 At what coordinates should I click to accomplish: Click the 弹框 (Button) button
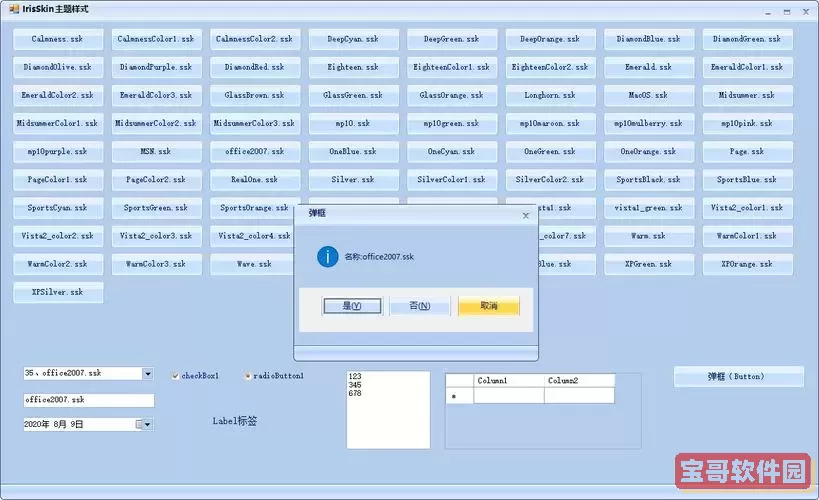click(739, 376)
